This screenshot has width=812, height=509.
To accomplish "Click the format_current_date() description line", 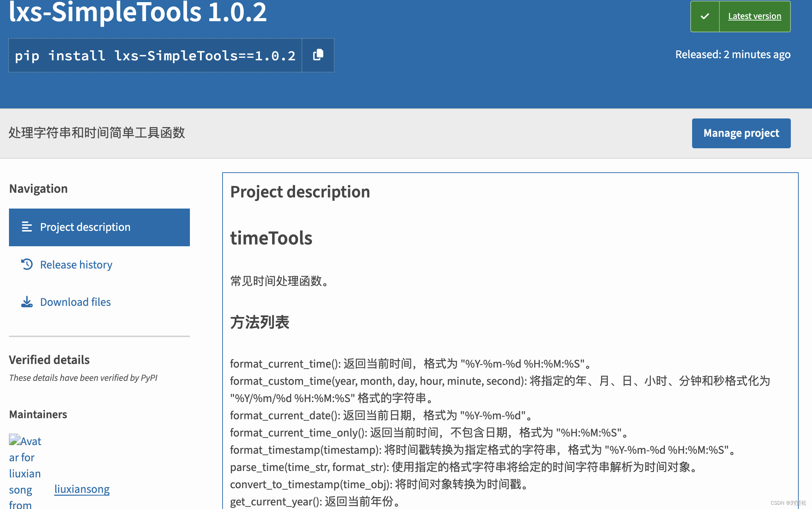I will [x=381, y=415].
